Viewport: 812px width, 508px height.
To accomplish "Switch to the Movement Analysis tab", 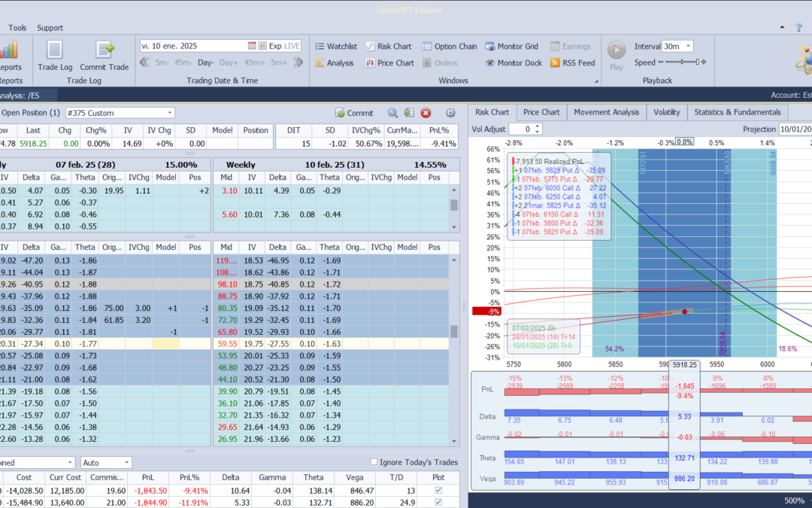I will [606, 112].
